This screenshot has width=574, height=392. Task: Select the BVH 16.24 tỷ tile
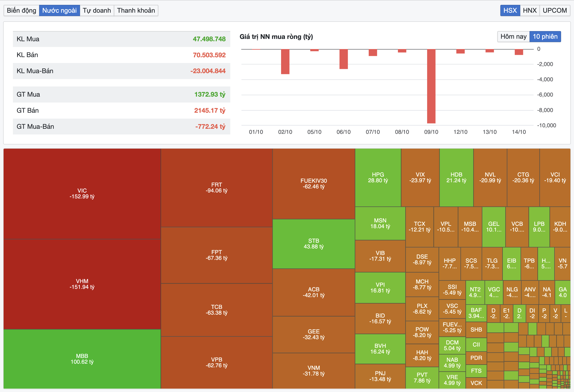click(380, 349)
